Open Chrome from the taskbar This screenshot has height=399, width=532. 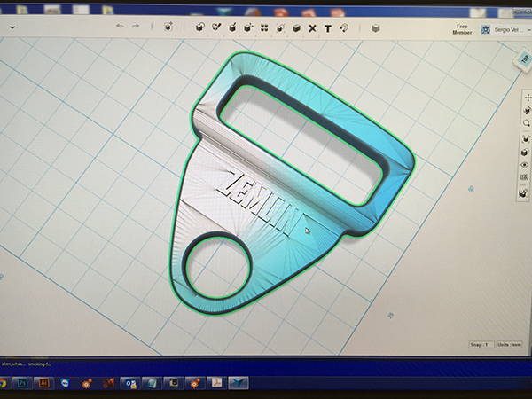3,383
